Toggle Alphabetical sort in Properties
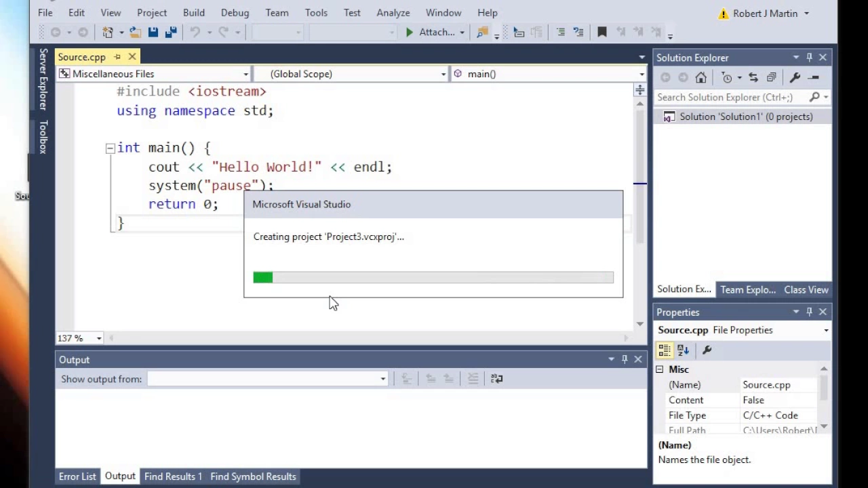 pyautogui.click(x=683, y=350)
